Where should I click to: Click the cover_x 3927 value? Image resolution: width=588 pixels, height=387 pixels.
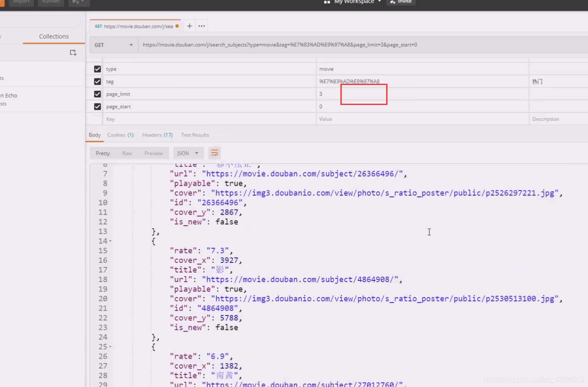229,260
